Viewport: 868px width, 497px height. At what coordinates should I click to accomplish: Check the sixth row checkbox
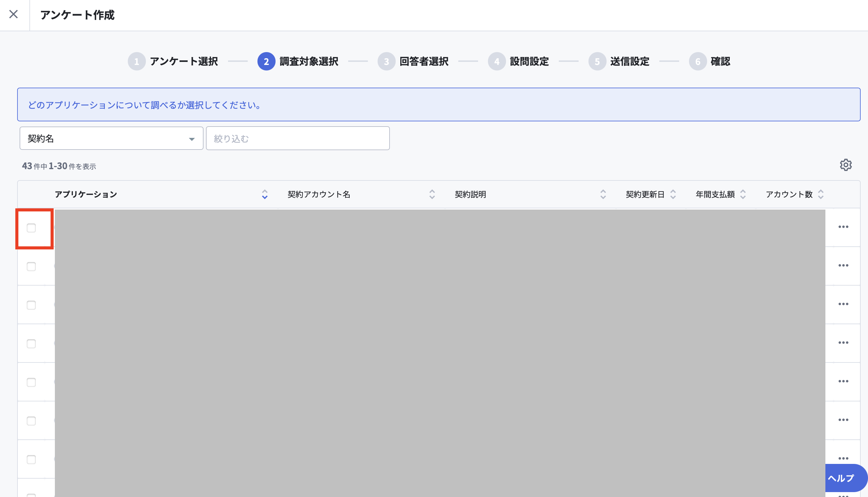tap(31, 421)
